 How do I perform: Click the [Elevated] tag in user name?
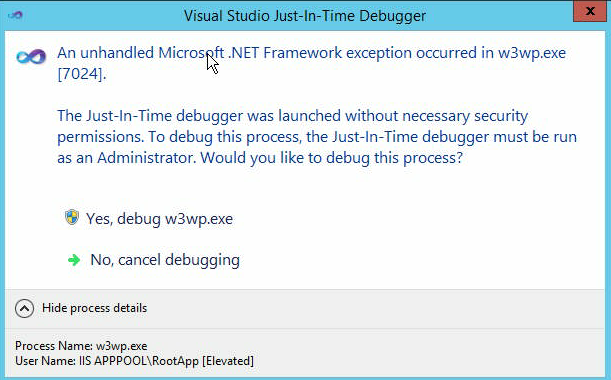pos(228,361)
